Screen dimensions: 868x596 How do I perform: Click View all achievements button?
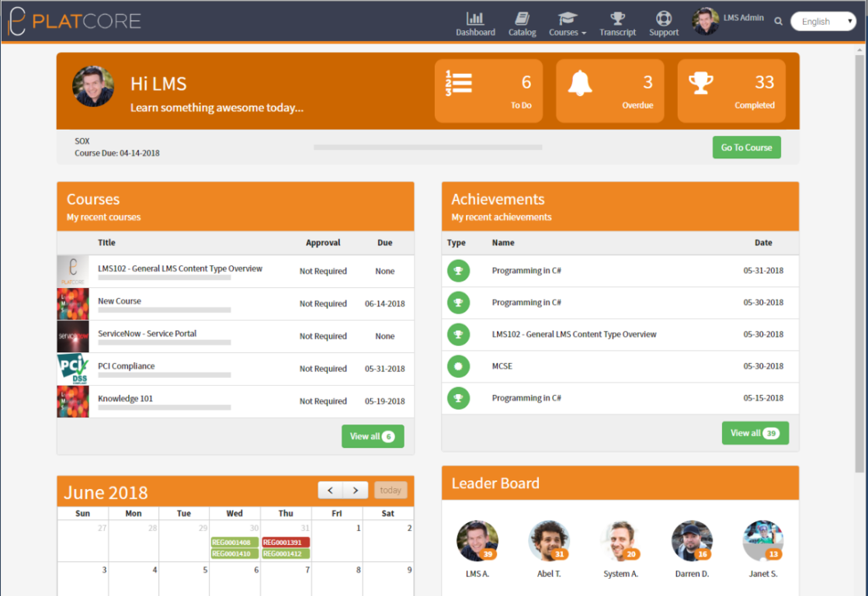coord(755,433)
